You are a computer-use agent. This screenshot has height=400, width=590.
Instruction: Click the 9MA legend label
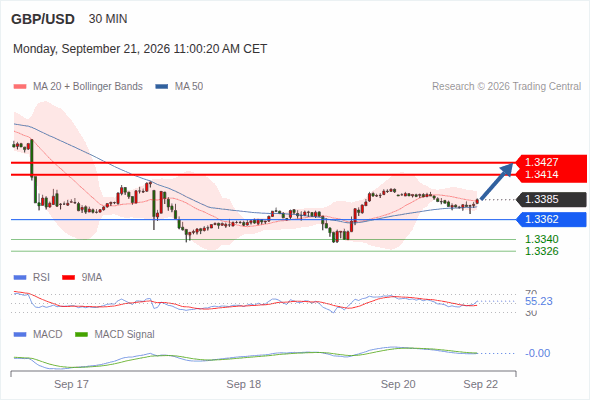click(x=92, y=278)
